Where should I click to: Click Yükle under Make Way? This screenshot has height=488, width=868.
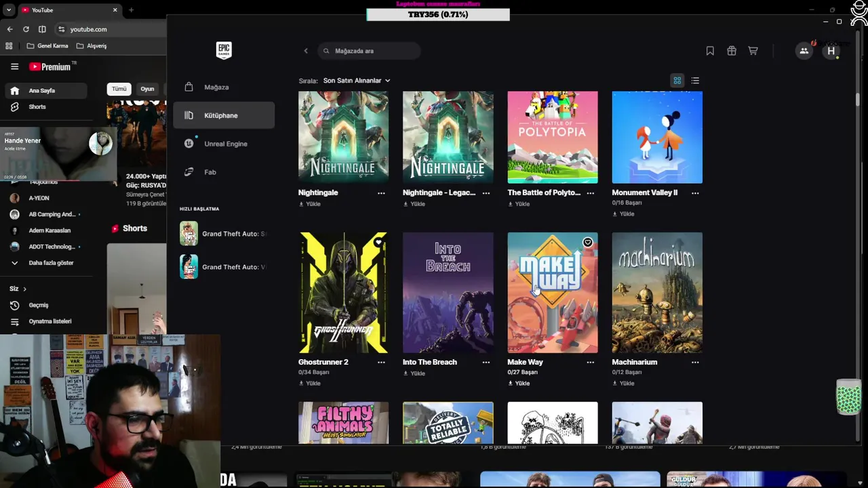coord(519,384)
